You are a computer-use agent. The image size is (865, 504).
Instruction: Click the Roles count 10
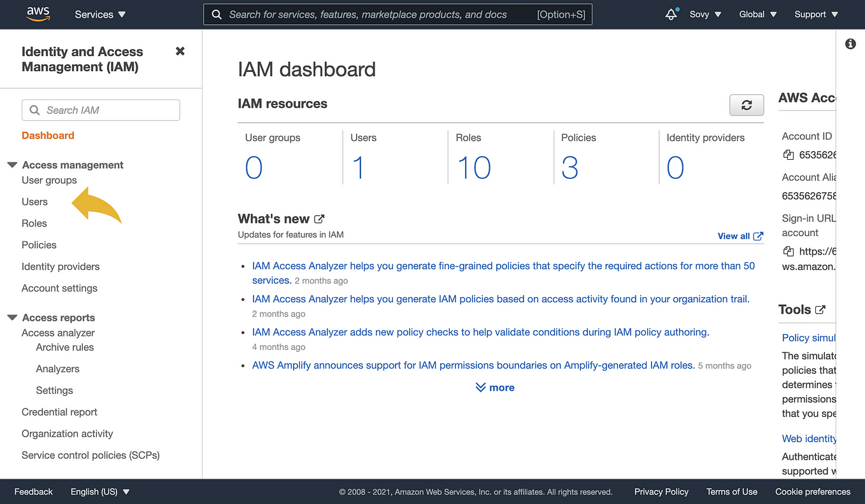pyautogui.click(x=474, y=168)
